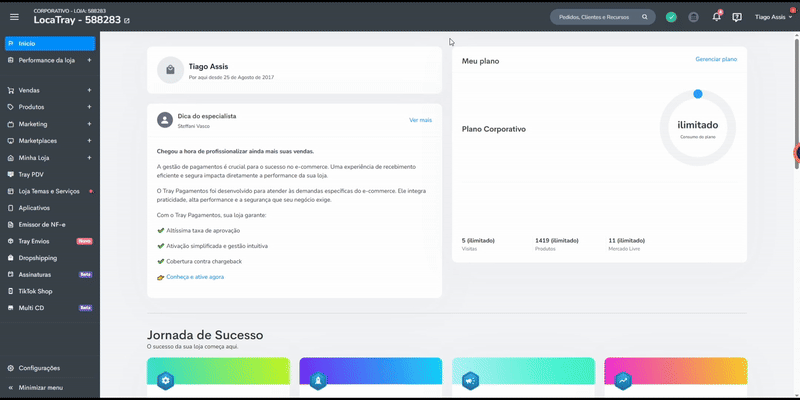
Task: Click the Marketplaces monitor icon
Action: (x=11, y=141)
